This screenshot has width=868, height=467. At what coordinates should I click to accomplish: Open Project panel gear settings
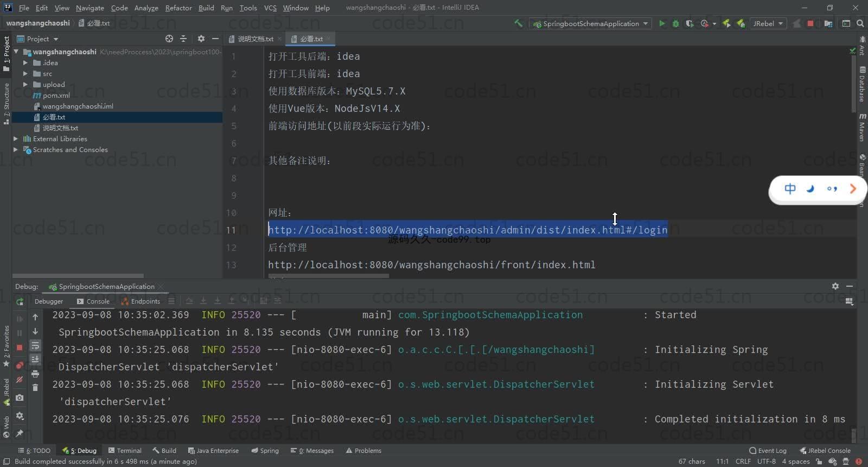pos(201,39)
